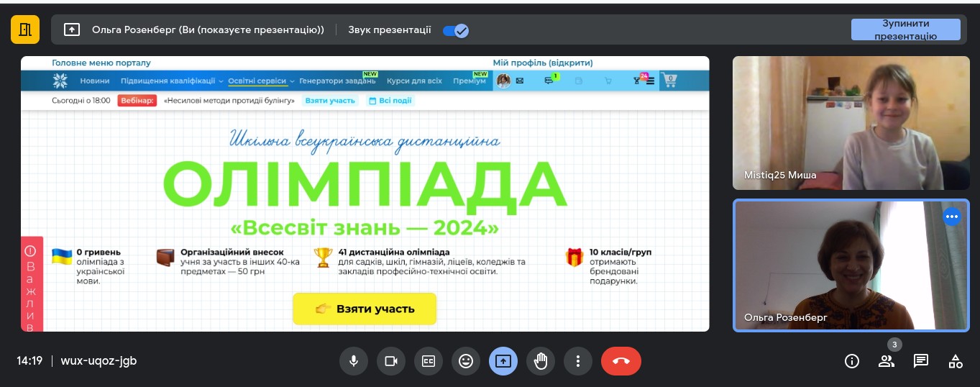The width and height of the screenshot is (980, 387).
Task: Turn off the camera
Action: pyautogui.click(x=391, y=361)
